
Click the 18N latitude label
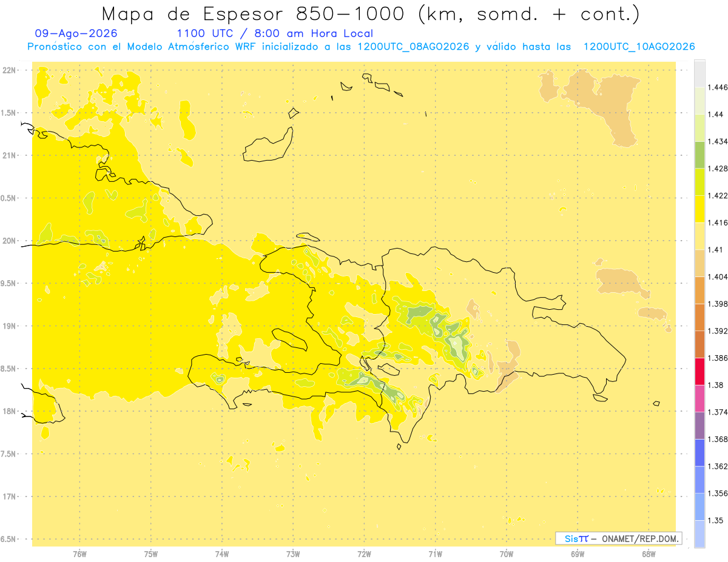[x=9, y=411]
